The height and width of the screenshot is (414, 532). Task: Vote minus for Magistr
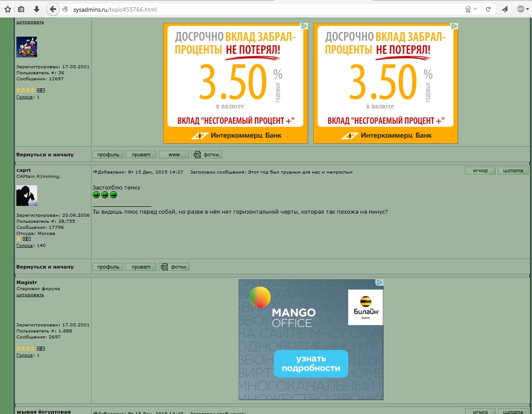pyautogui.click(x=43, y=348)
